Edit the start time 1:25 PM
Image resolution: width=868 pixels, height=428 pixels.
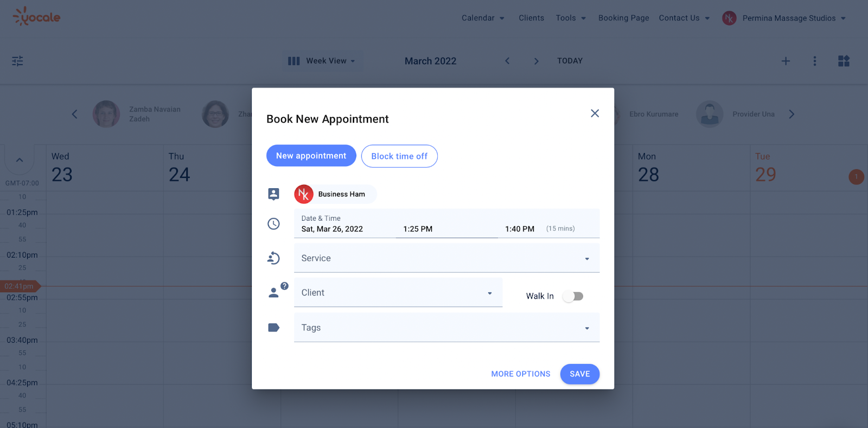pyautogui.click(x=418, y=229)
